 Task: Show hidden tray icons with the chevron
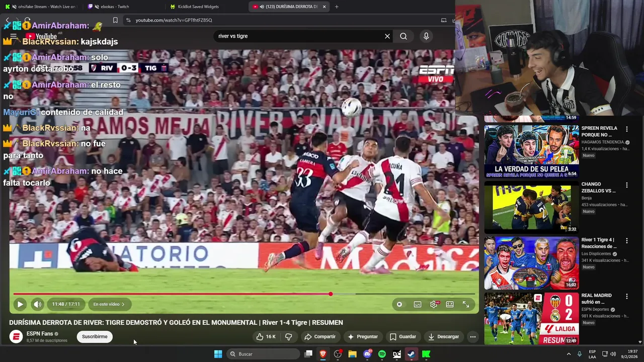[569, 354]
